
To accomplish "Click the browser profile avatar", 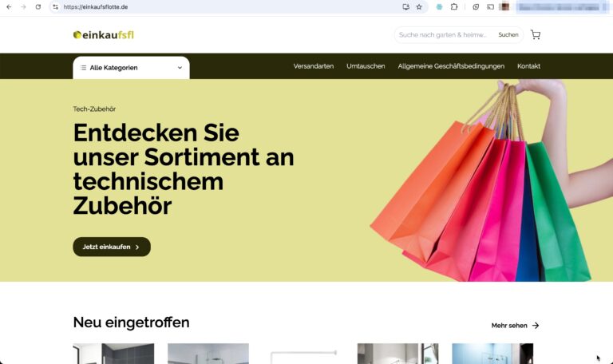I will [x=504, y=6].
